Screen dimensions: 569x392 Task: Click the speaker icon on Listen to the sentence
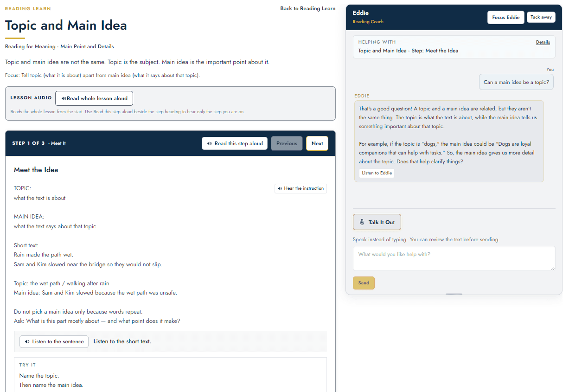pyautogui.click(x=27, y=341)
